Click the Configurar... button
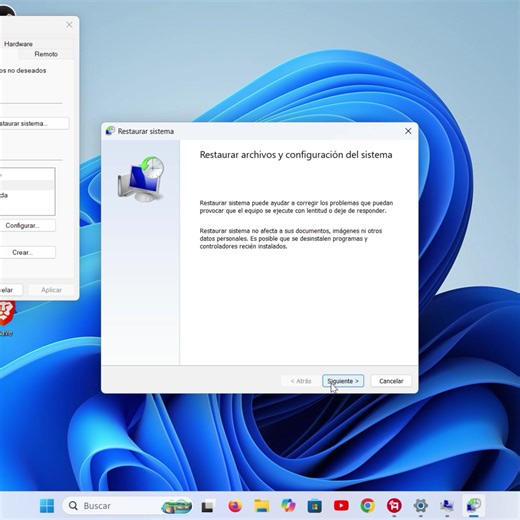The height and width of the screenshot is (520, 520). click(27, 226)
